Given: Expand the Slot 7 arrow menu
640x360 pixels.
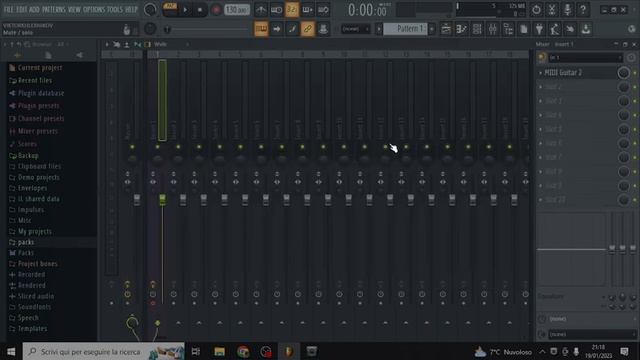Looking at the screenshot, I should 541,158.
